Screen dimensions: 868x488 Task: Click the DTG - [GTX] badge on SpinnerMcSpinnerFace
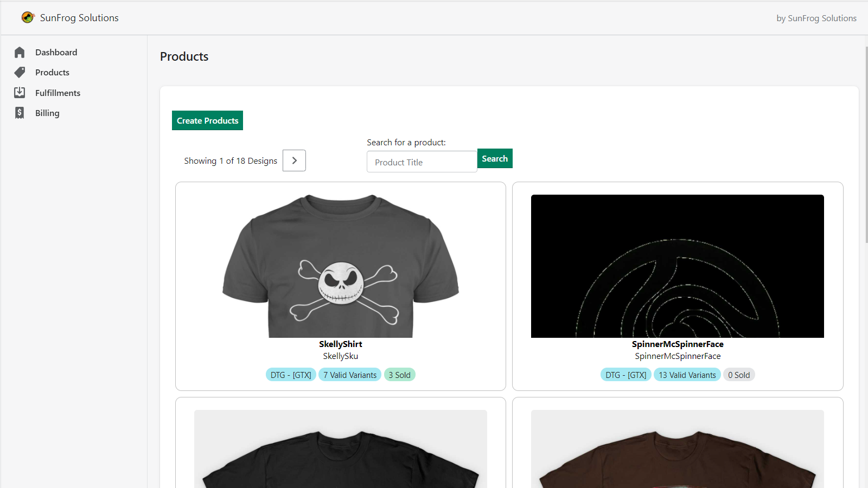tap(625, 374)
